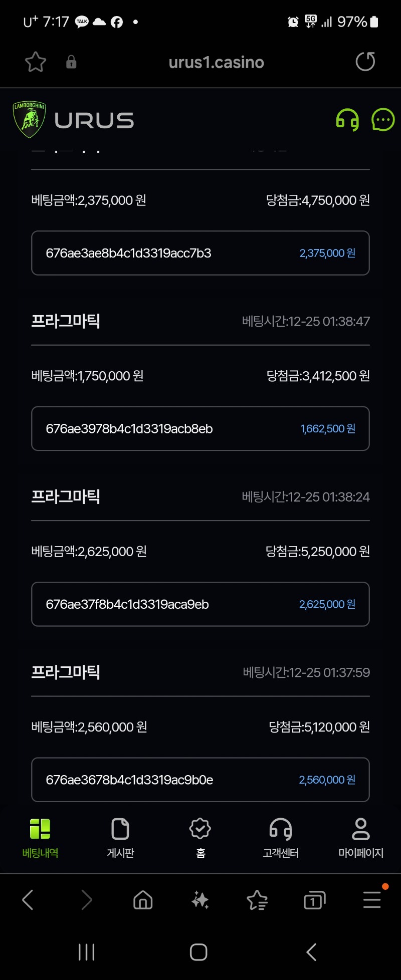The height and width of the screenshot is (980, 401).
Task: Open 고객센터 in bottom navigation
Action: click(281, 838)
